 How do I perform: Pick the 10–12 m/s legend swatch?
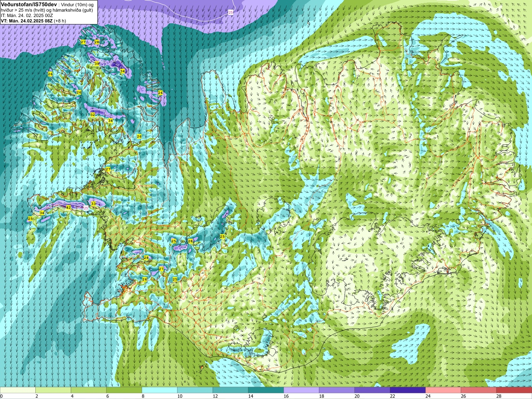tap(195, 390)
